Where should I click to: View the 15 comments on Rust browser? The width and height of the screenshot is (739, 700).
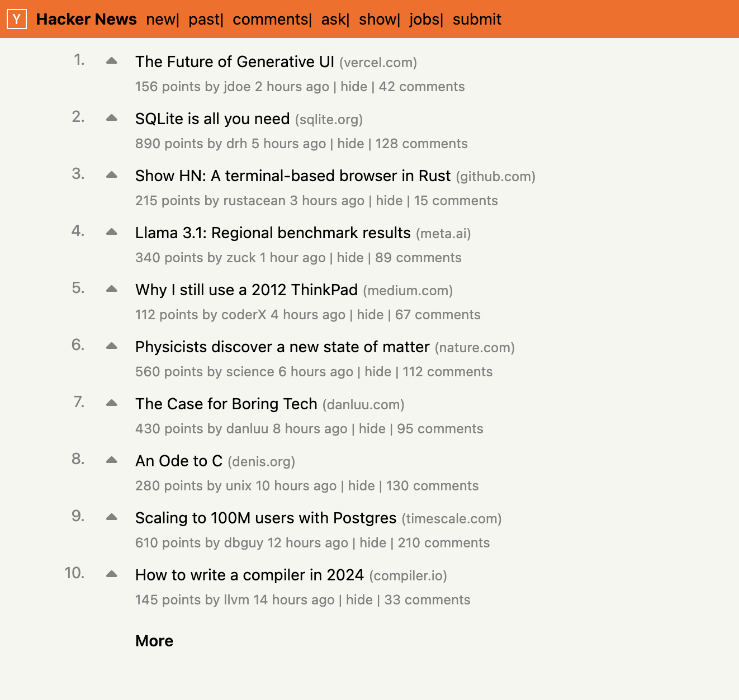point(456,201)
